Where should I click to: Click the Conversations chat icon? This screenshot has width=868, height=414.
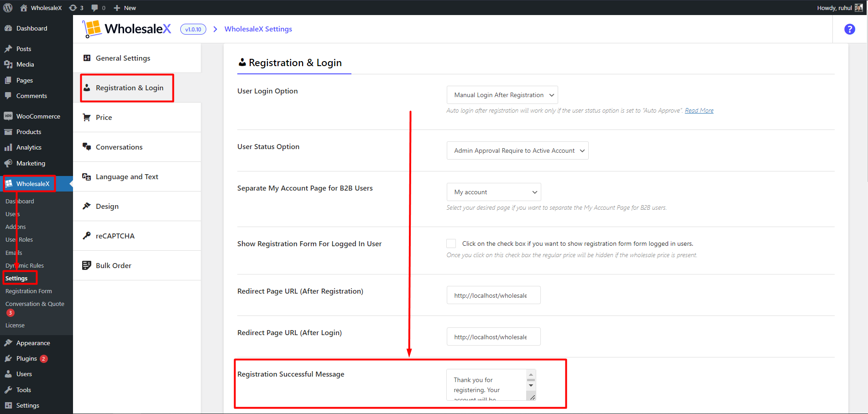86,147
